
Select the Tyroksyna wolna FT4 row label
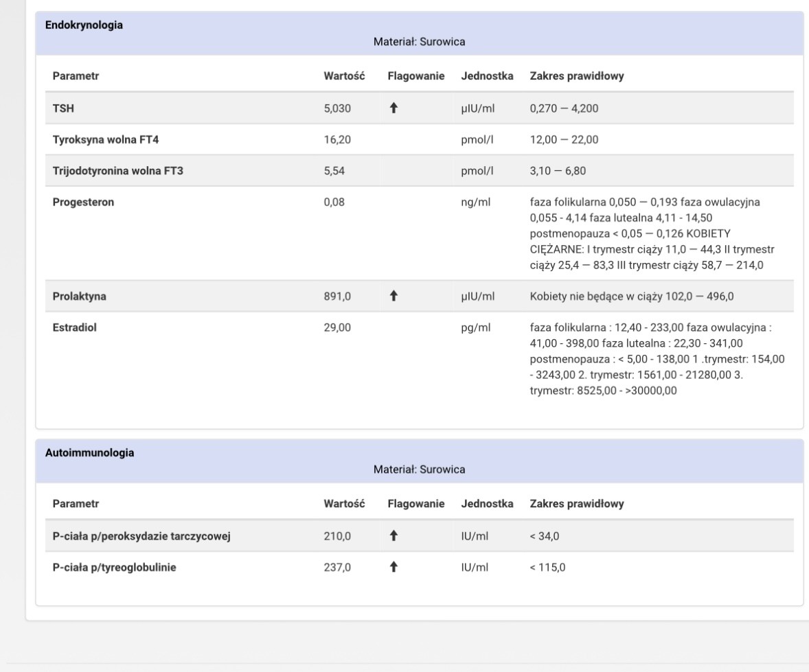[101, 139]
